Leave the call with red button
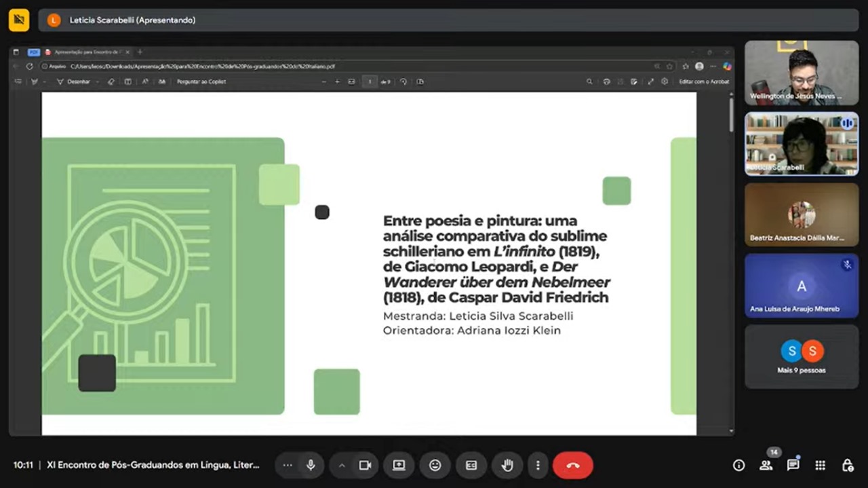 coord(572,465)
